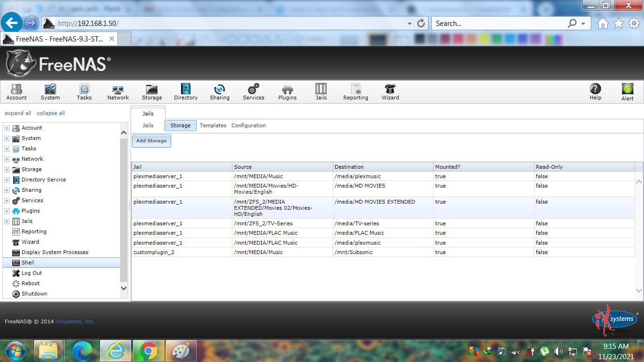The height and width of the screenshot is (362, 644).
Task: Switch to the Templates sub-tab
Action: [x=213, y=125]
